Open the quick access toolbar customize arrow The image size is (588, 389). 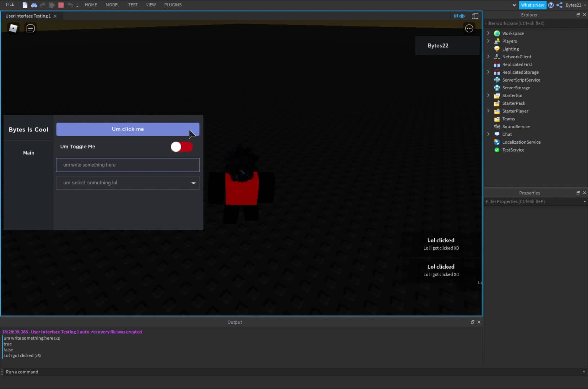77,6
